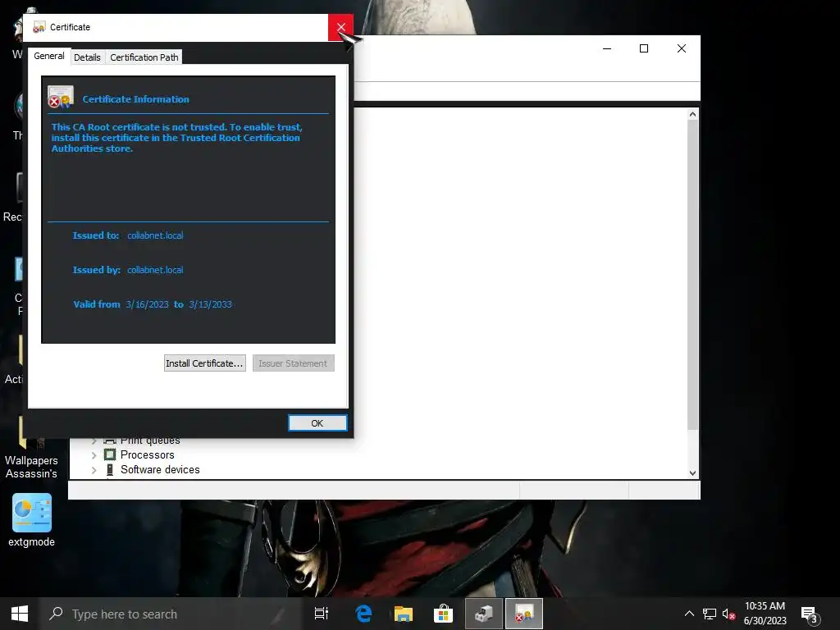Click the Certificate Information heading
Image resolution: width=840 pixels, height=630 pixels.
coord(135,99)
